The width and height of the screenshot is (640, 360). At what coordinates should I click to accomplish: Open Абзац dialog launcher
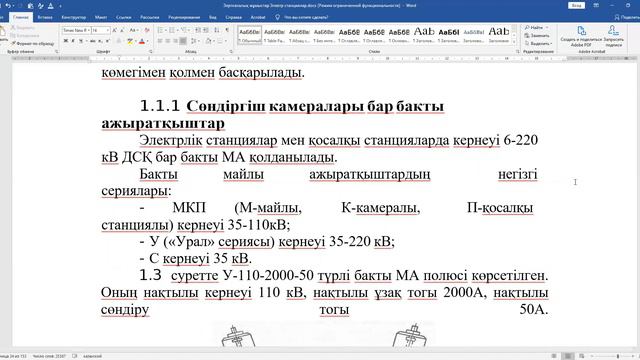(x=231, y=52)
